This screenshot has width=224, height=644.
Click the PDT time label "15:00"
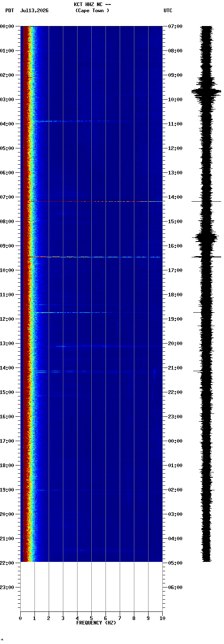tap(7, 392)
